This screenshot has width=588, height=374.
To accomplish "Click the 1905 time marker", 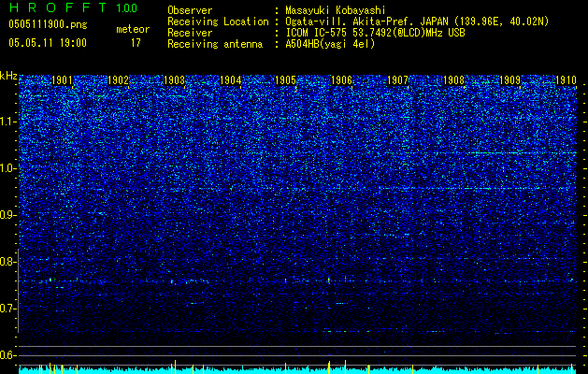I will tap(286, 80).
